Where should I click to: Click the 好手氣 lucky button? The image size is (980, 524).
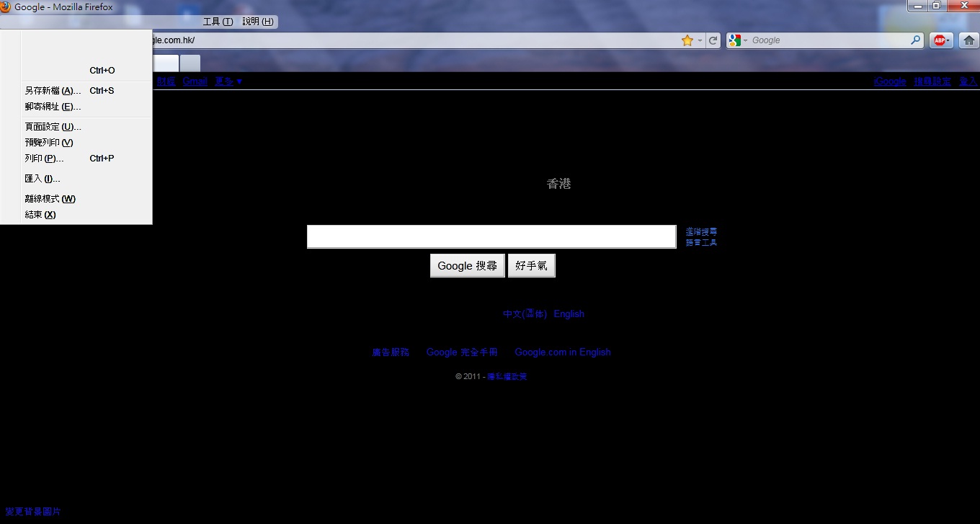coord(531,266)
